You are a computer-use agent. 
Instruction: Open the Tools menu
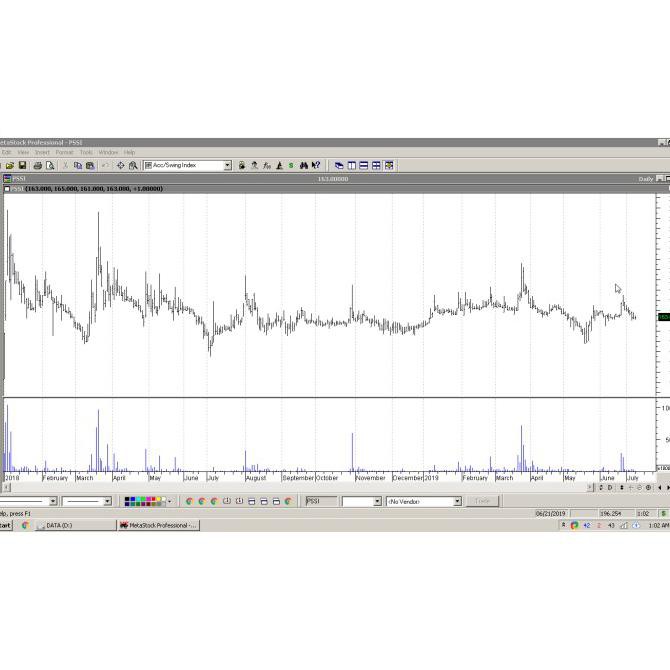[86, 152]
